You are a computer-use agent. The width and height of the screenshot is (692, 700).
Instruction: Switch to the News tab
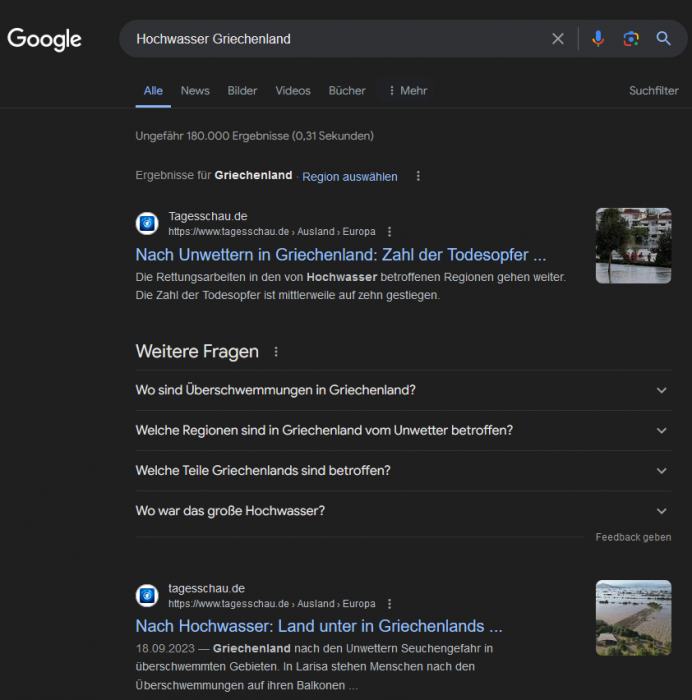(x=195, y=90)
